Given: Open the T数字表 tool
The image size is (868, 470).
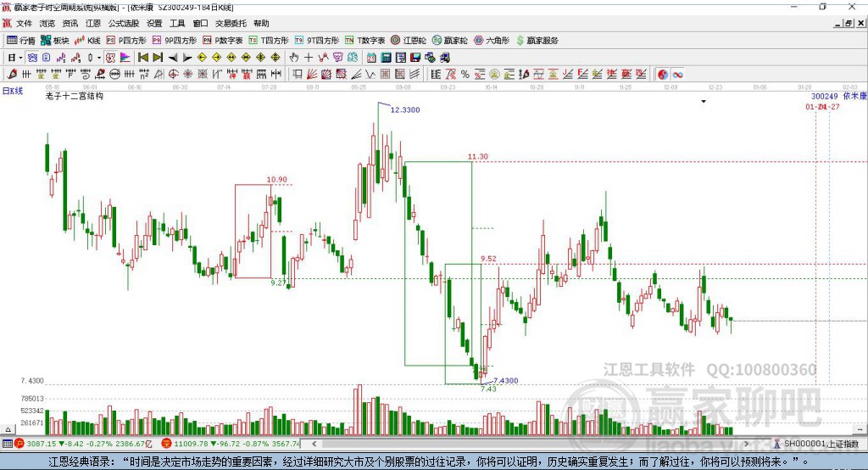Looking at the screenshot, I should 364,41.
